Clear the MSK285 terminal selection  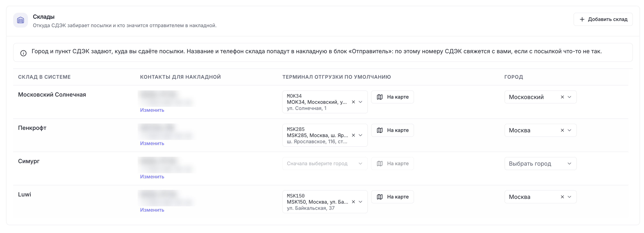tap(353, 135)
